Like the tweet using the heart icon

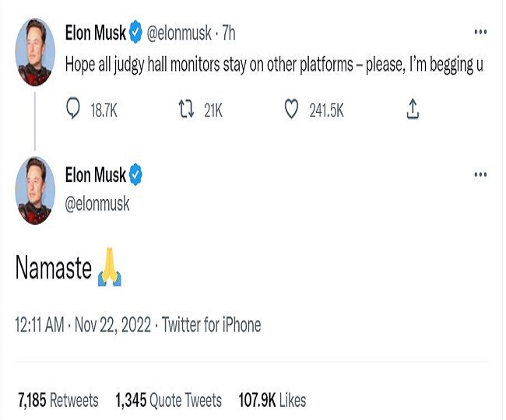291,111
